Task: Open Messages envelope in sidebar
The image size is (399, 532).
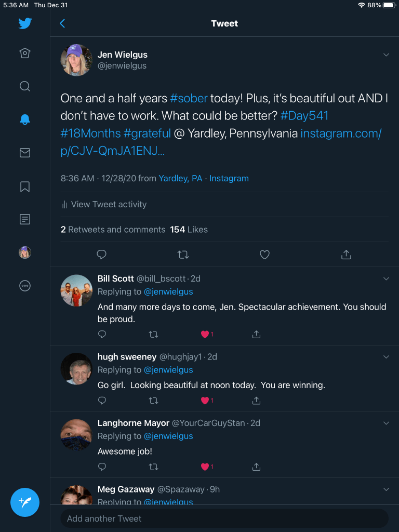Action: coord(25,153)
